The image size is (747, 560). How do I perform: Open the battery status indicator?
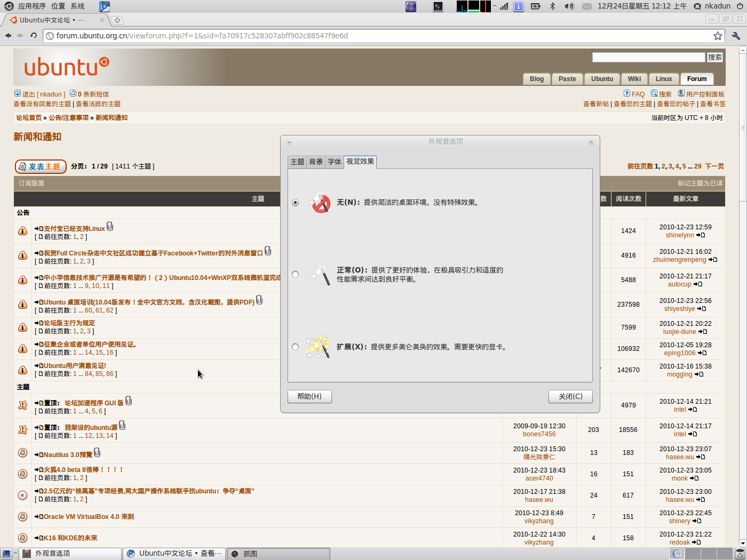[536, 6]
